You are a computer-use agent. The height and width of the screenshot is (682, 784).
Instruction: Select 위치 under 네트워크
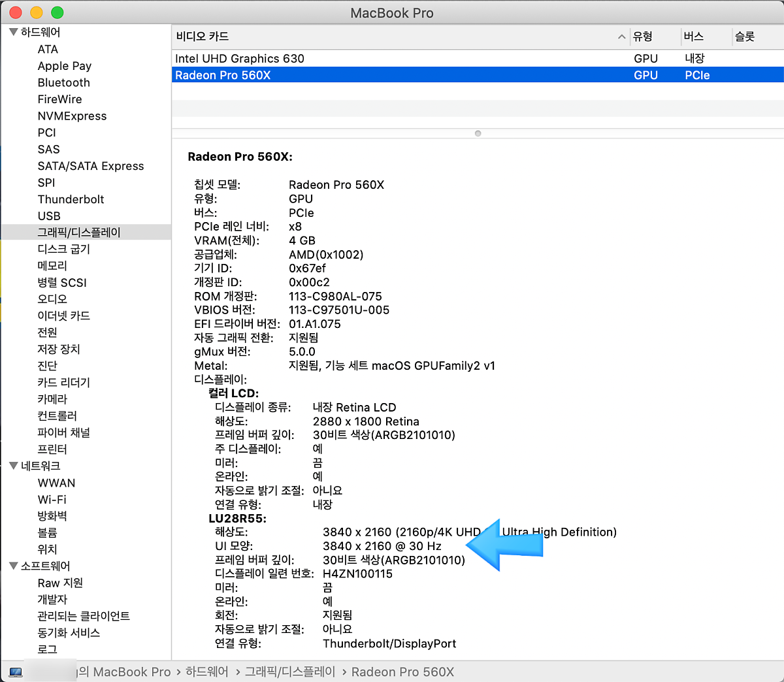pyautogui.click(x=47, y=549)
